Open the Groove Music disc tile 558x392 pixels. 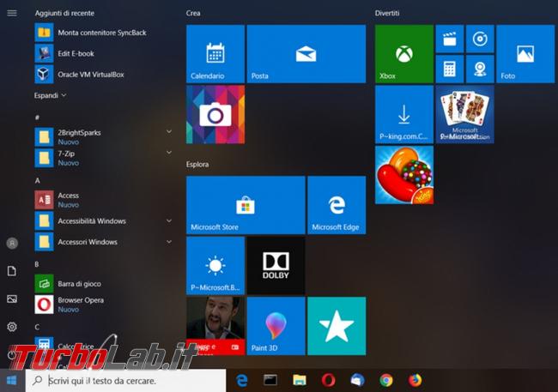(x=480, y=39)
